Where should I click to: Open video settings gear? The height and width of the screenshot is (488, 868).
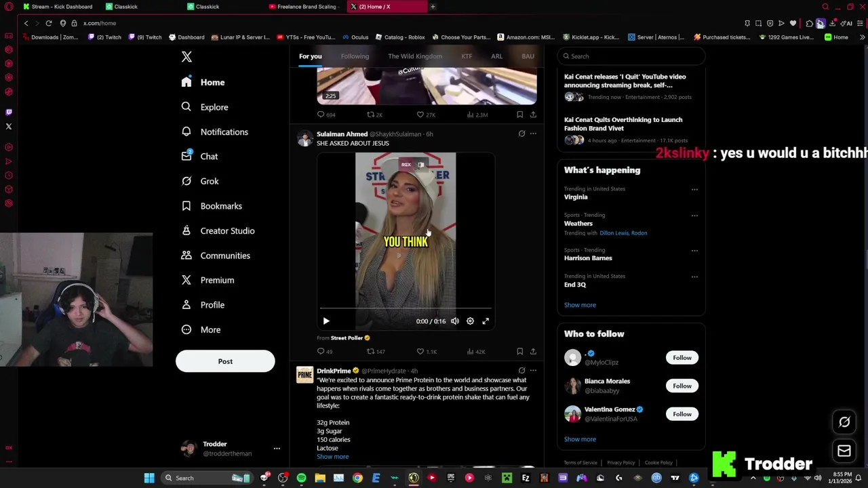click(x=470, y=321)
